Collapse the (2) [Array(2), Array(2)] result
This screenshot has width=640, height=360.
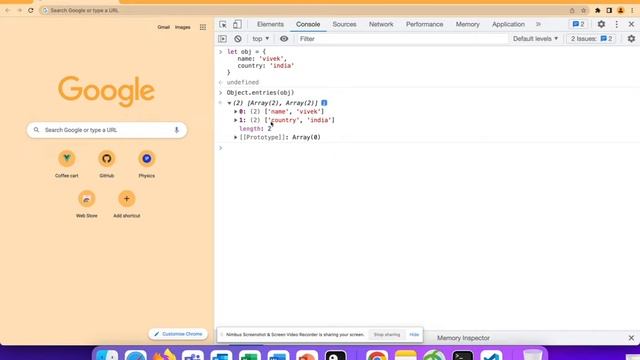pos(229,103)
